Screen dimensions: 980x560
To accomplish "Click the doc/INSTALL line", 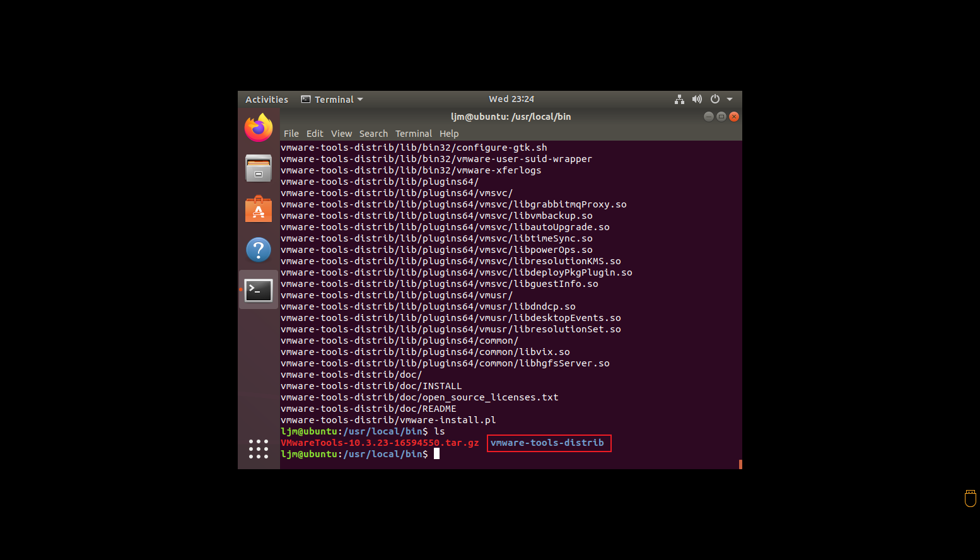I will click(x=371, y=386).
